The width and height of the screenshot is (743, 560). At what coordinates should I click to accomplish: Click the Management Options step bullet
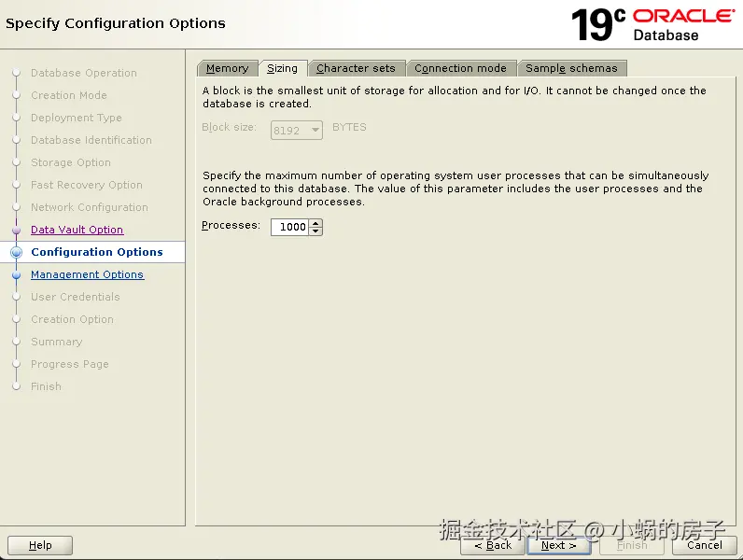[x=16, y=274]
